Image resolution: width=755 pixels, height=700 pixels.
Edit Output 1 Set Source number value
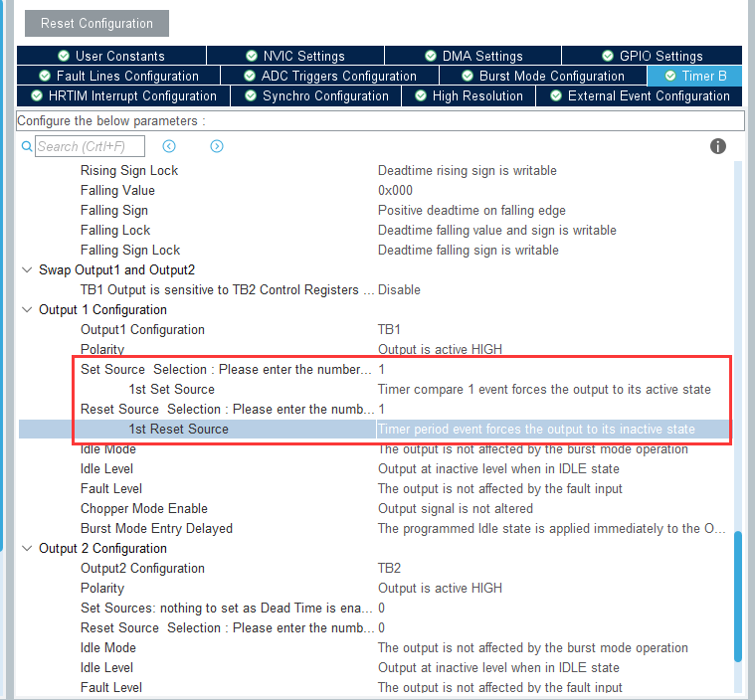(x=381, y=369)
